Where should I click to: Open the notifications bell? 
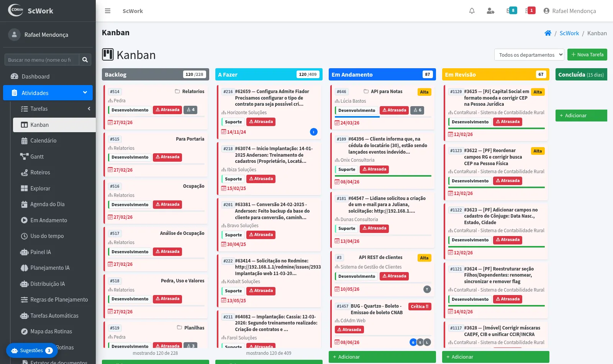(x=472, y=11)
